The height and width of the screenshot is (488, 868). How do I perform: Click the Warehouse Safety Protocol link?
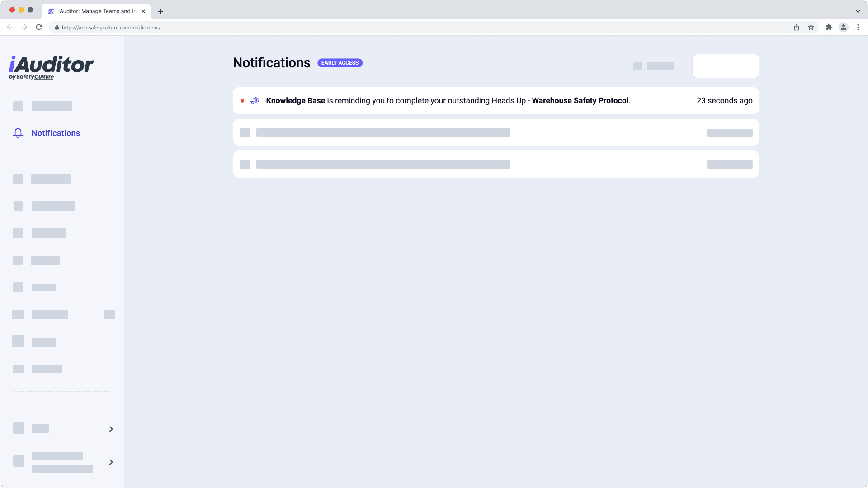[x=580, y=100]
